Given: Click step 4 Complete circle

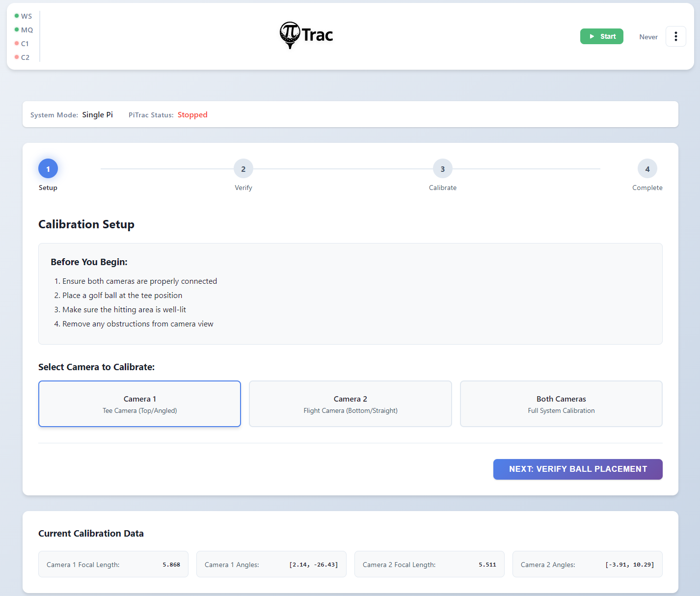Looking at the screenshot, I should 647,169.
